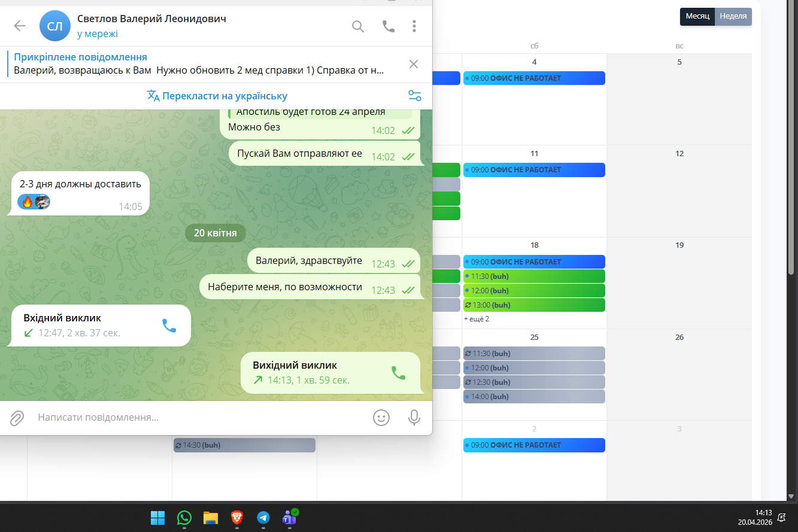Select calendar day 19
This screenshot has width=798, height=532.
pos(679,245)
